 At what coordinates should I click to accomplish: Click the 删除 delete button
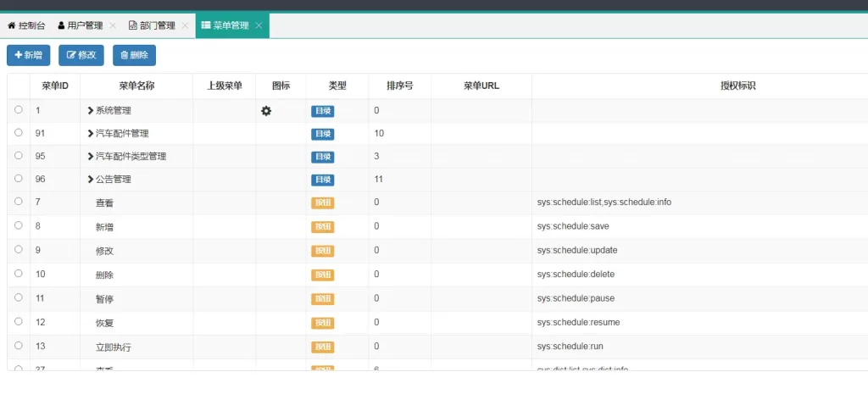[134, 55]
